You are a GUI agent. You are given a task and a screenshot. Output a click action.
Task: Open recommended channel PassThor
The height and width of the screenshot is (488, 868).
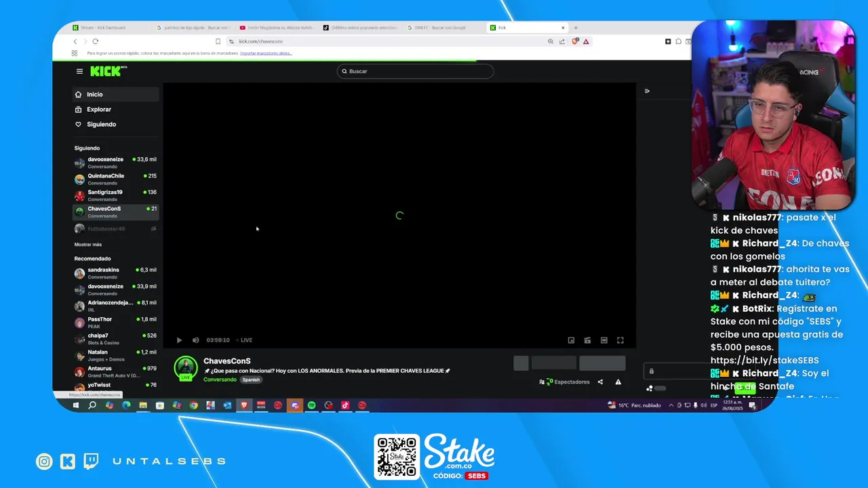pos(115,322)
